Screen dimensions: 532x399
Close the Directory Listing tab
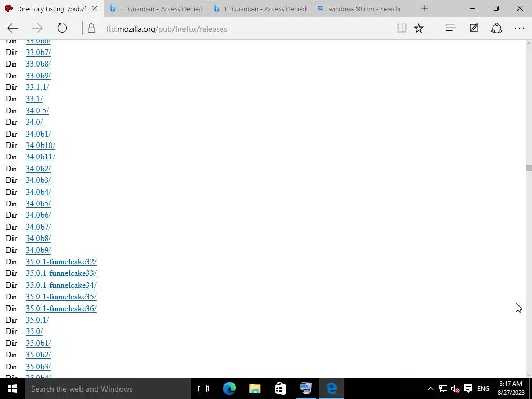[x=95, y=8]
